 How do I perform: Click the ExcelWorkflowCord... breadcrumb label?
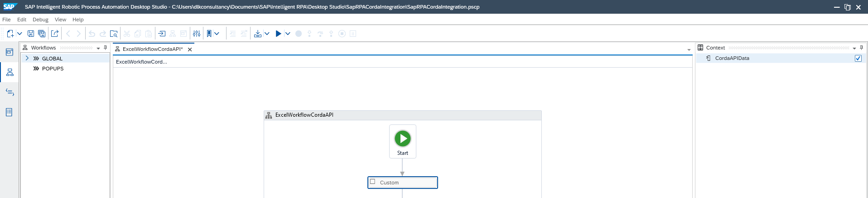[141, 62]
